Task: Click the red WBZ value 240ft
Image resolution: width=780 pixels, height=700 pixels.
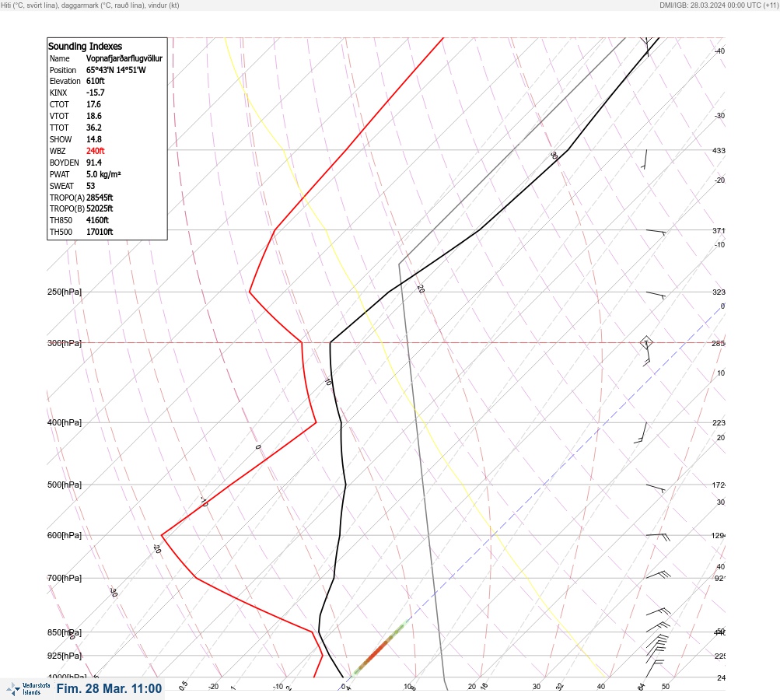Action: tap(96, 151)
